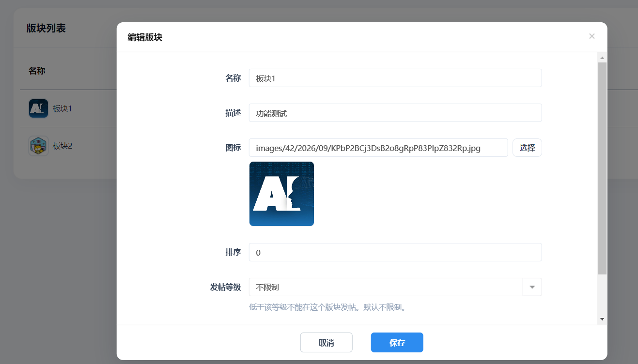This screenshot has height=364, width=638.
Task: Click the 描述 field containing 功能测试
Action: pos(395,113)
